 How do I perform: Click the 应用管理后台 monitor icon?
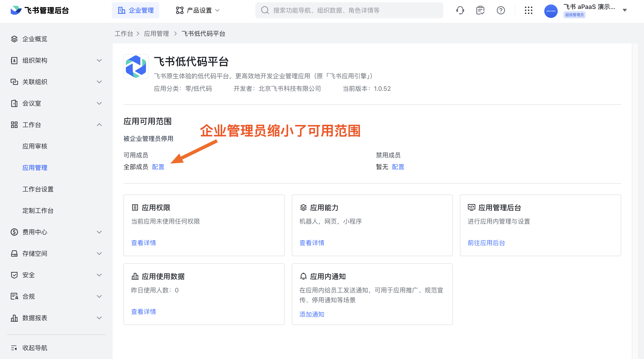(x=472, y=207)
